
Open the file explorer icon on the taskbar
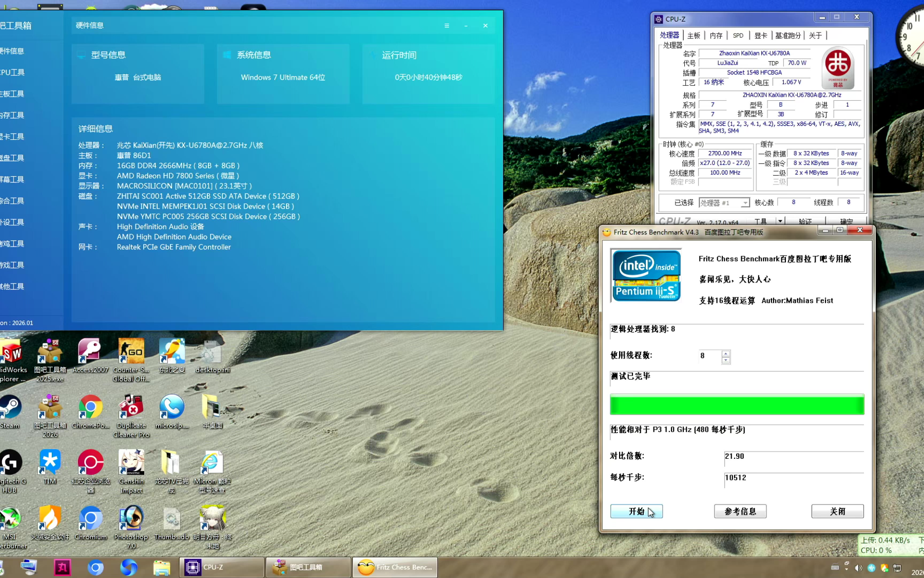coord(162,567)
